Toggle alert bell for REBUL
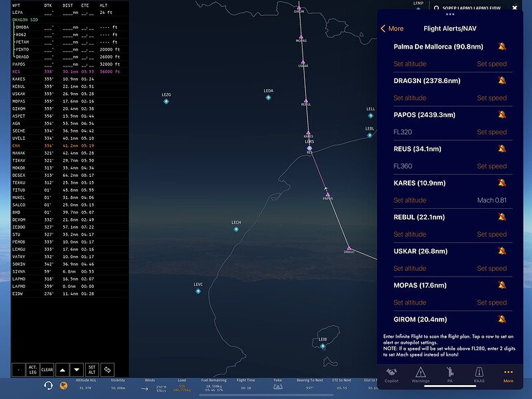 [502, 217]
